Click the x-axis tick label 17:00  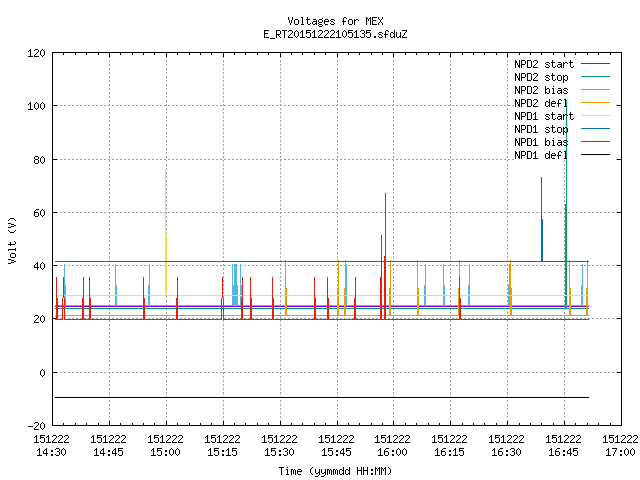(620, 452)
